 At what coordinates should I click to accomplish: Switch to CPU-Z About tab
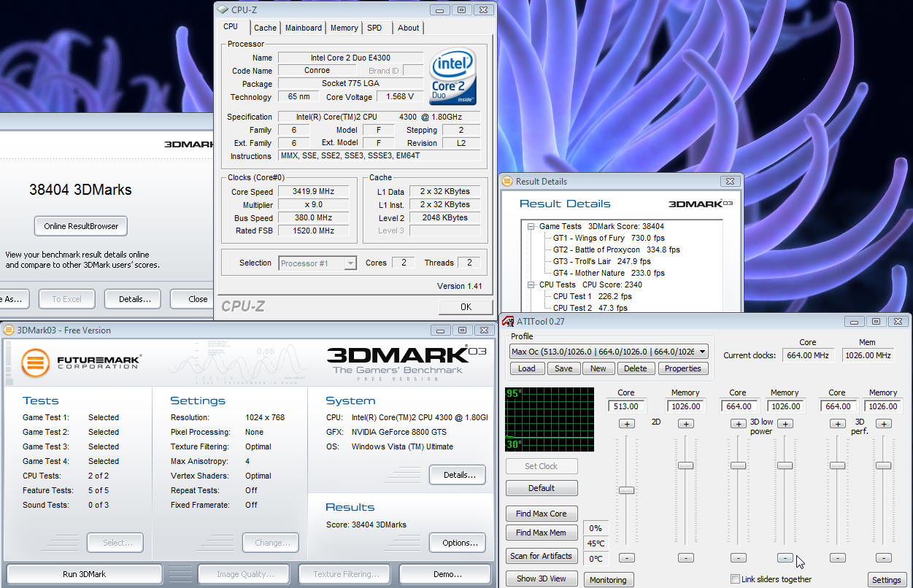(409, 28)
